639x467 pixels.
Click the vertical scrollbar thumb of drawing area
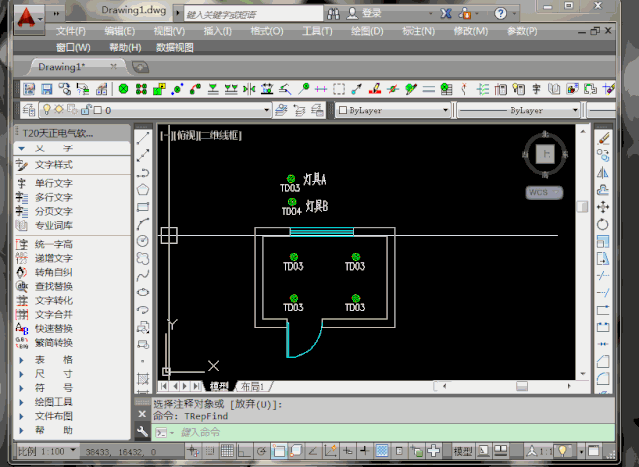click(x=582, y=207)
